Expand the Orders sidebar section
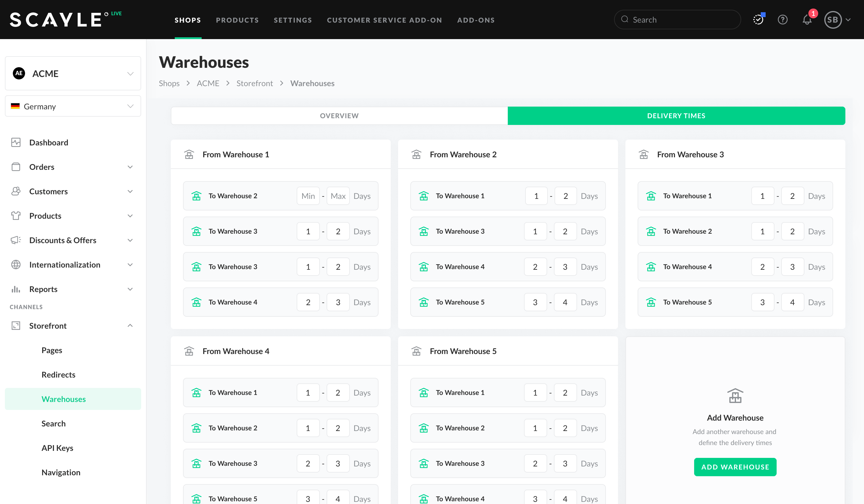The width and height of the screenshot is (864, 504). [x=130, y=167]
